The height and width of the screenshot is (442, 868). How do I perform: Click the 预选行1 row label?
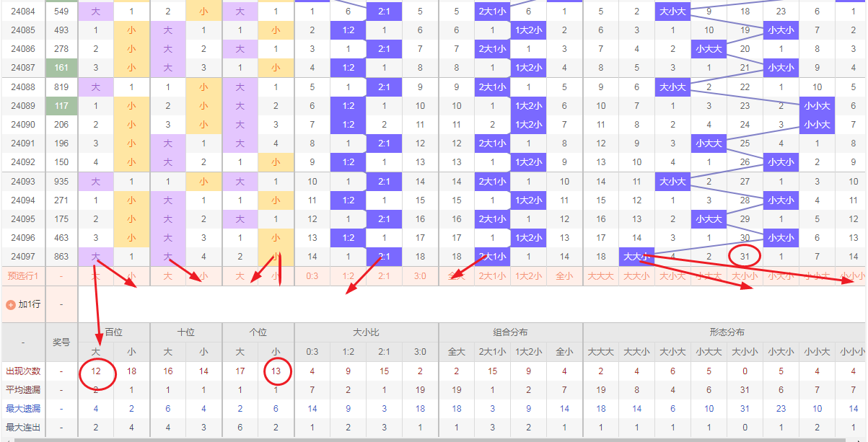coord(22,275)
